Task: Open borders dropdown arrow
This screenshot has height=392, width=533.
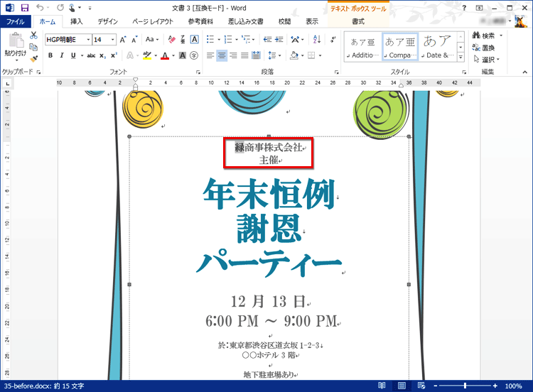Action: click(321, 55)
